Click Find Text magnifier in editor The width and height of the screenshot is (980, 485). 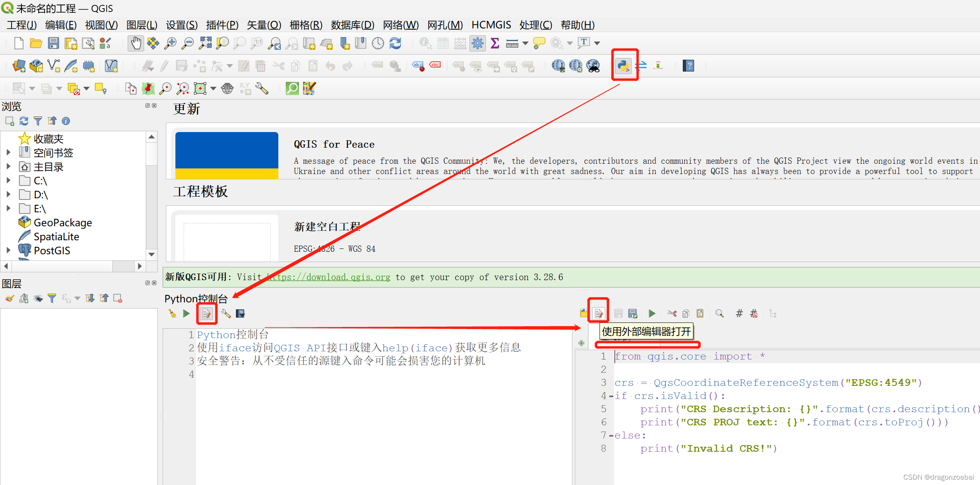719,313
